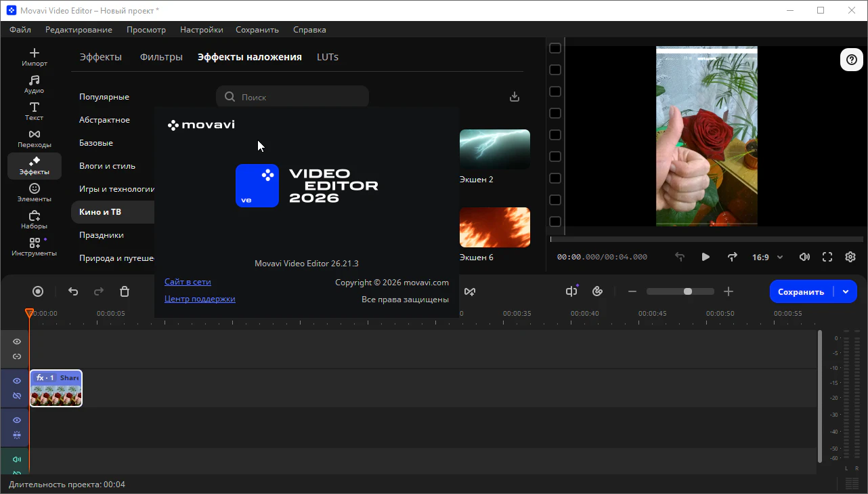Click the blue Сохранить button
This screenshot has height=494, width=868.
point(801,291)
